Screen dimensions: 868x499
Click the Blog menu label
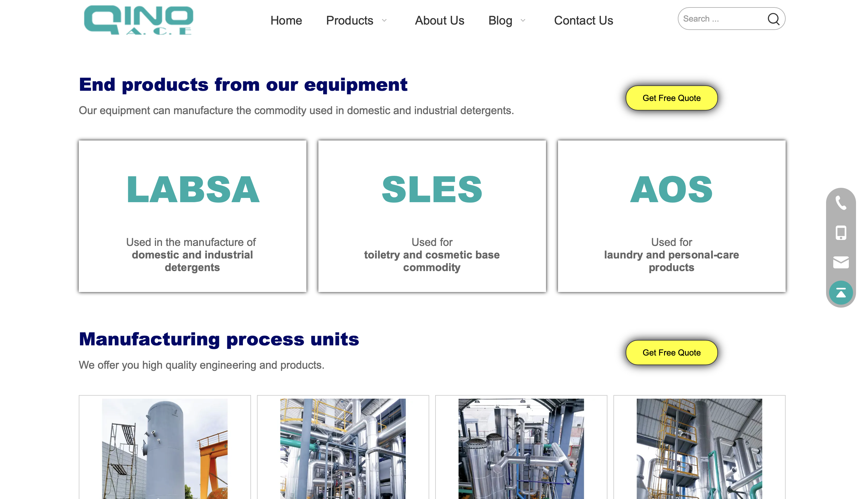pyautogui.click(x=500, y=21)
